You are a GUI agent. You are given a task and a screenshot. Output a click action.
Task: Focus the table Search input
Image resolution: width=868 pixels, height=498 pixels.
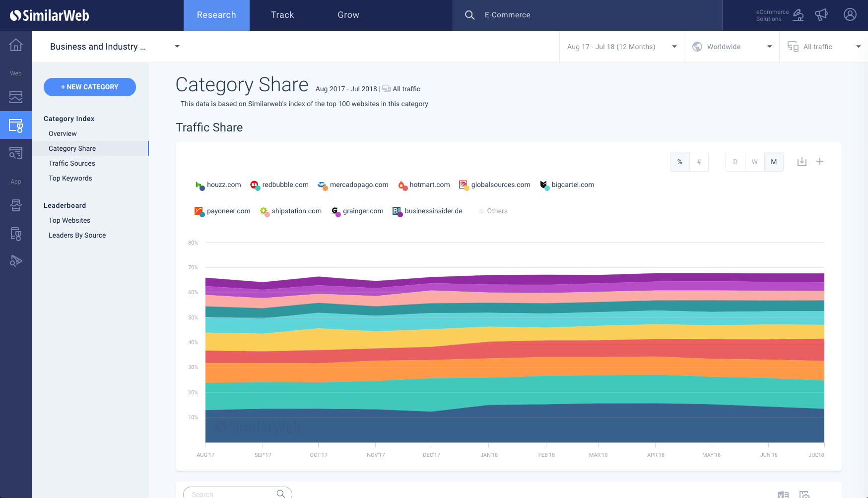tap(238, 494)
